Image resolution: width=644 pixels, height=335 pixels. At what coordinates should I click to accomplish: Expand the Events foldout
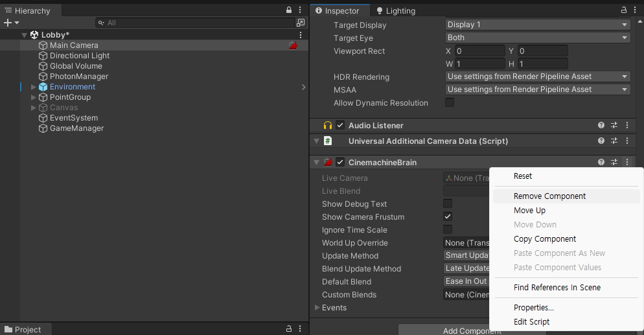click(x=317, y=308)
